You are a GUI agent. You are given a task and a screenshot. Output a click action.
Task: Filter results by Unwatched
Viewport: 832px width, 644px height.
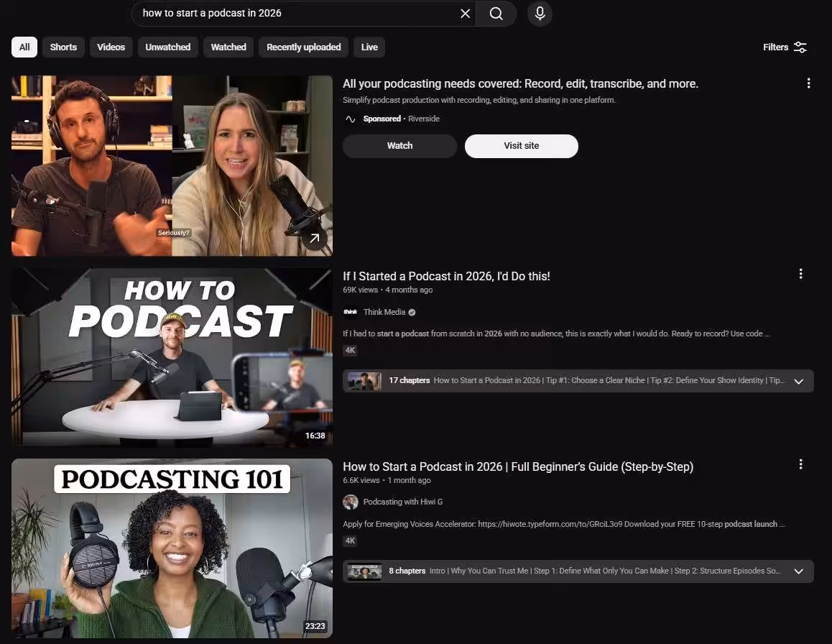[x=167, y=47]
